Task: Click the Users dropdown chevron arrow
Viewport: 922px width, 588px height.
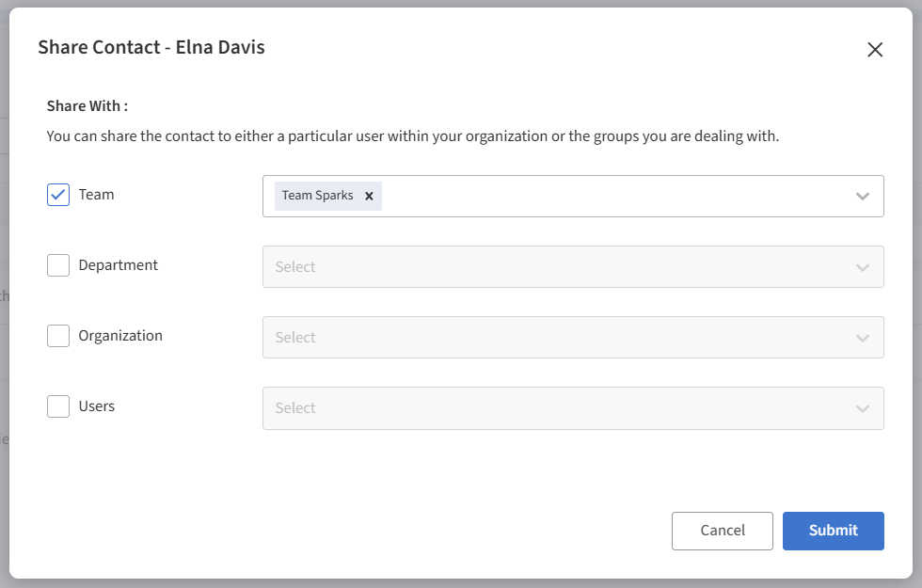Action: point(863,408)
